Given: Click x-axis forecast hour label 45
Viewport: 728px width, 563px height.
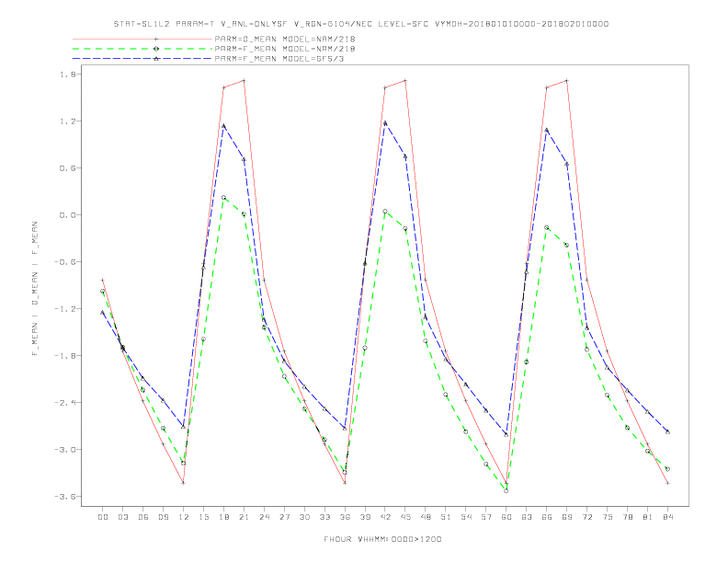Looking at the screenshot, I should 405,517.
